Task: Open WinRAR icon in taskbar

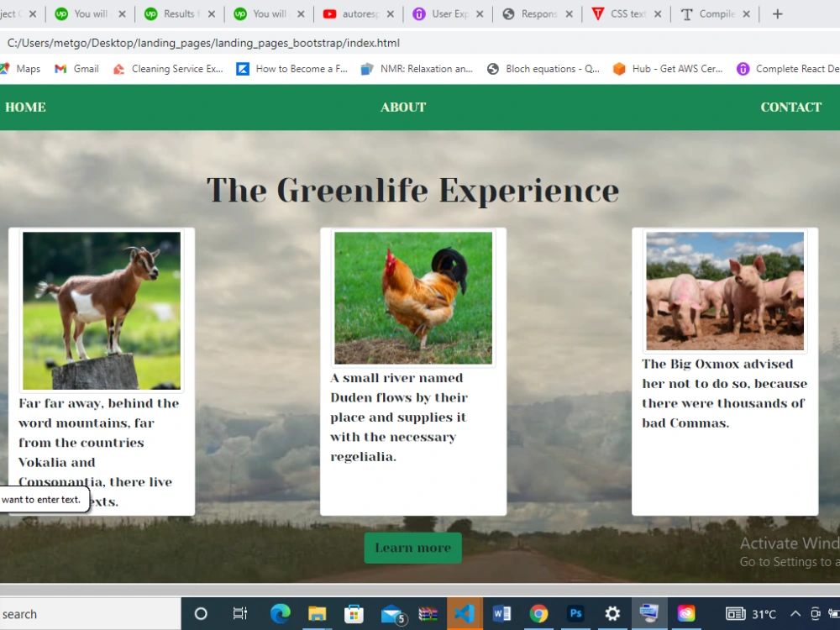Action: tap(428, 614)
